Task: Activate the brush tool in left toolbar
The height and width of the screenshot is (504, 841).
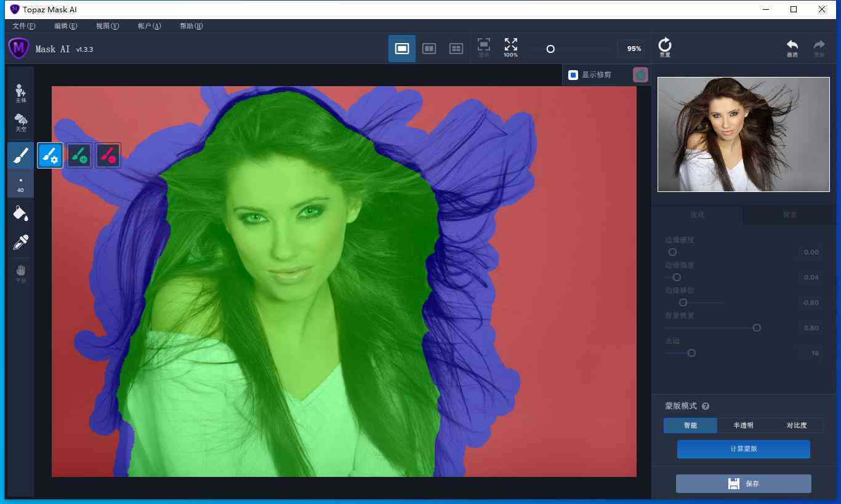Action: coord(20,155)
